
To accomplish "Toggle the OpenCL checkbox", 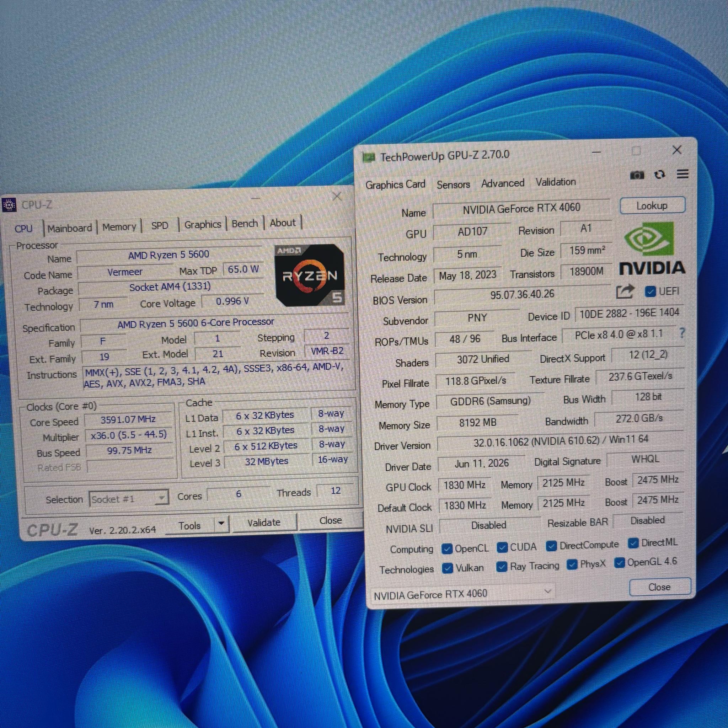I will click(447, 549).
